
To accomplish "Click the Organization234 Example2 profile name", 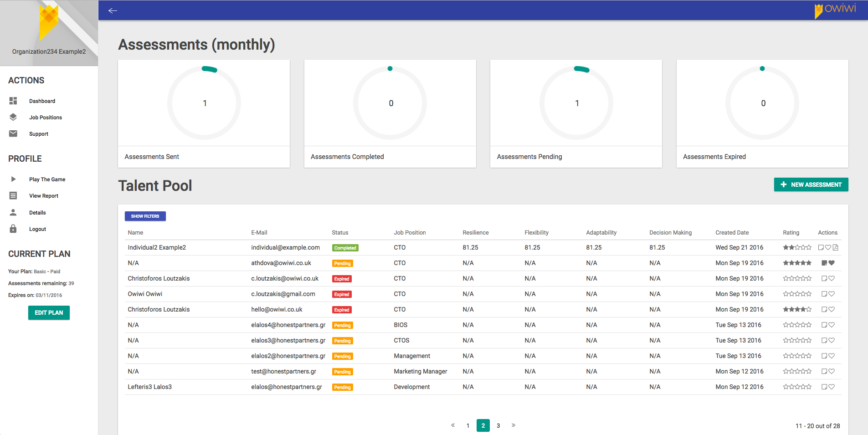I will (x=49, y=51).
